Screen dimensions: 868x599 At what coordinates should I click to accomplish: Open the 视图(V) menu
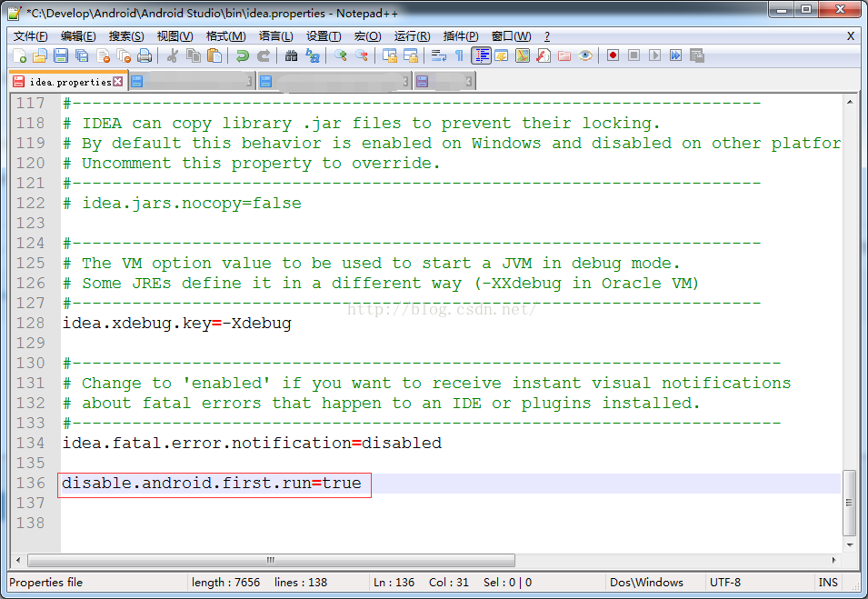[x=175, y=36]
